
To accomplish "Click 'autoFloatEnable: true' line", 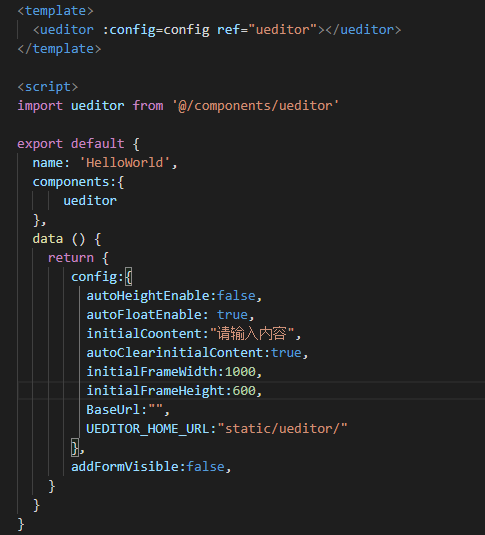I will tap(171, 315).
